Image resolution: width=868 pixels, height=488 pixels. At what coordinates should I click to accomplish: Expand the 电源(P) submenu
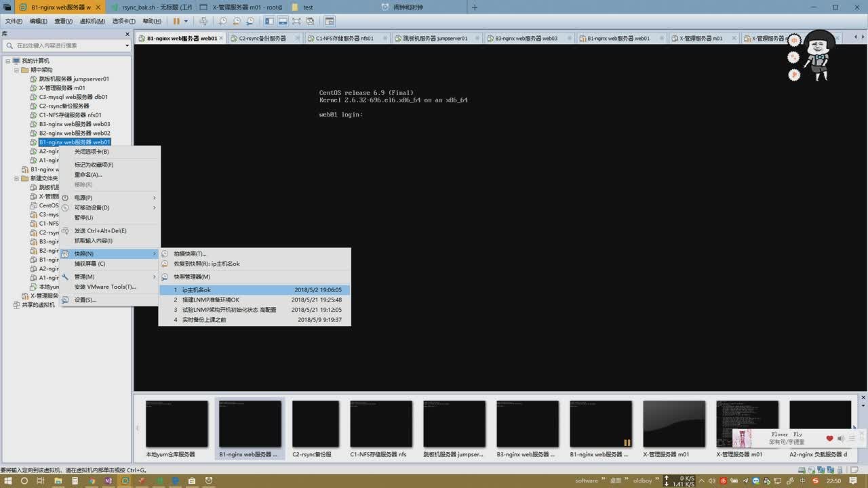coord(110,198)
